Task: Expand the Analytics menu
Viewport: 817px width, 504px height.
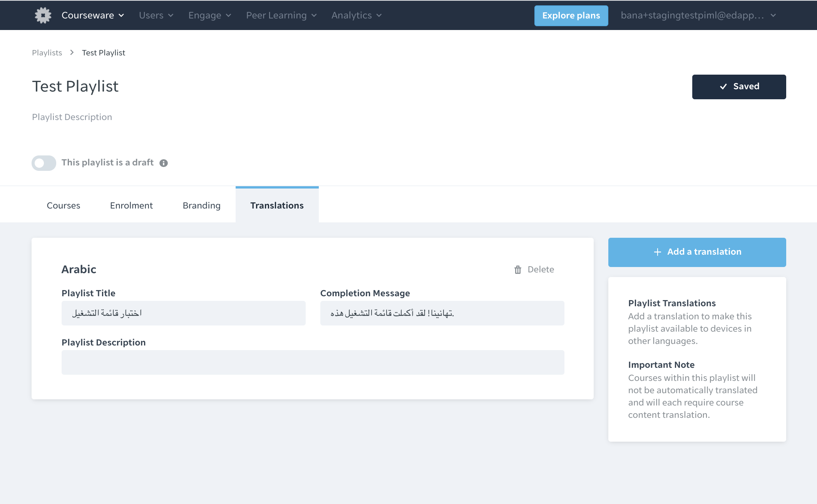Action: pos(356,15)
